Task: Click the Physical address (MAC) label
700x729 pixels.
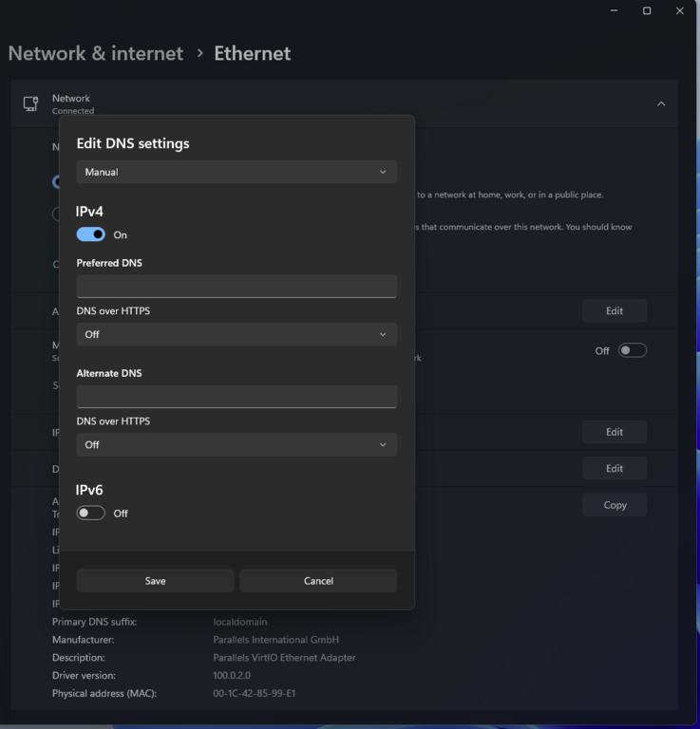Action: coord(104,694)
